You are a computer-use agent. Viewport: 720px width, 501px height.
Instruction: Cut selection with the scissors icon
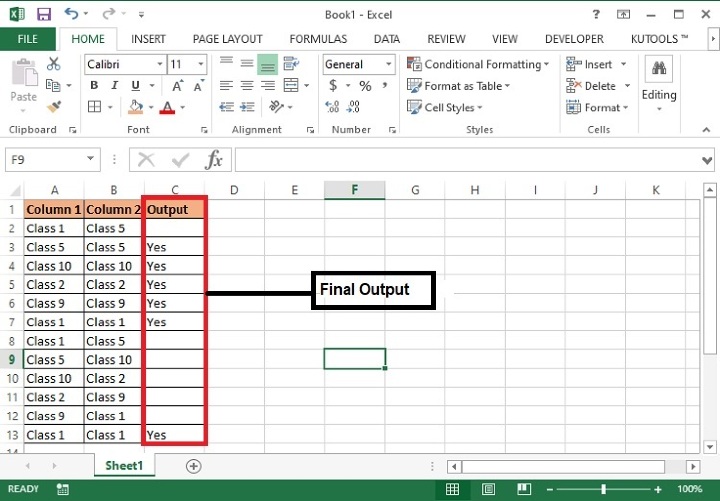pos(54,64)
